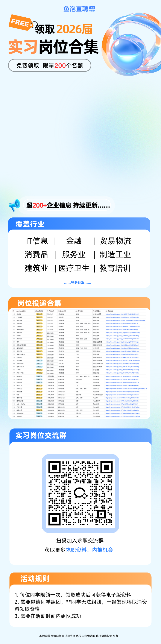
Task: Click the 芒果TV实习 company cell
Action: (20, 367)
